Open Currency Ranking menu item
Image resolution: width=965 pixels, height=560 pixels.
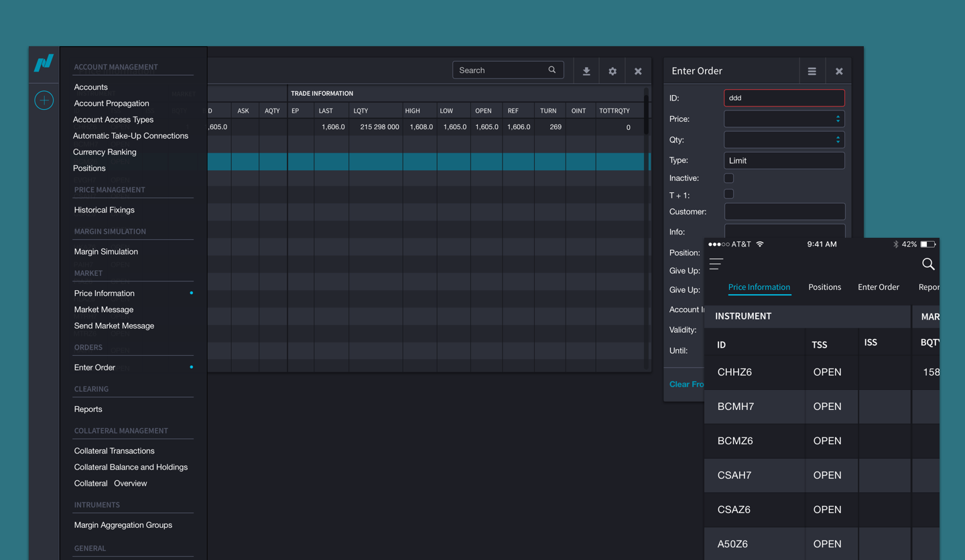(x=105, y=152)
